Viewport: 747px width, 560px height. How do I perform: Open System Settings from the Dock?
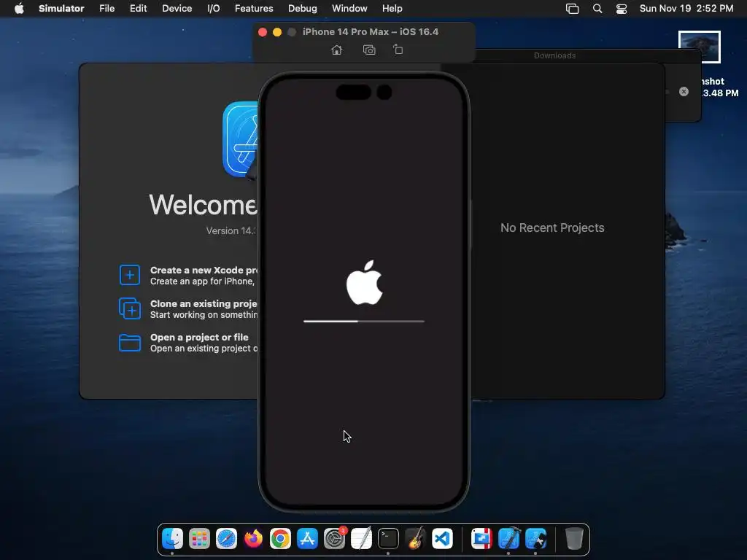point(334,539)
